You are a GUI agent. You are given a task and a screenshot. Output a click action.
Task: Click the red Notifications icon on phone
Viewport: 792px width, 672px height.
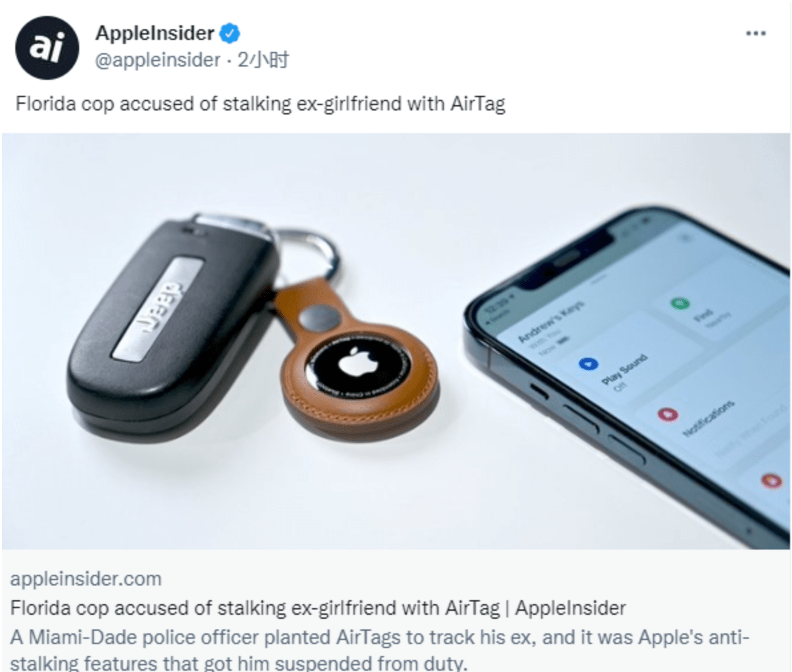(668, 415)
